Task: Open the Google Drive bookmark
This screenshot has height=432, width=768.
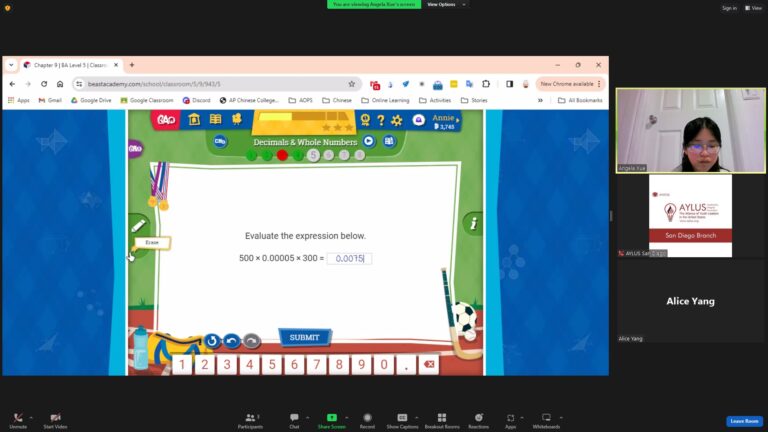Action: [91, 100]
